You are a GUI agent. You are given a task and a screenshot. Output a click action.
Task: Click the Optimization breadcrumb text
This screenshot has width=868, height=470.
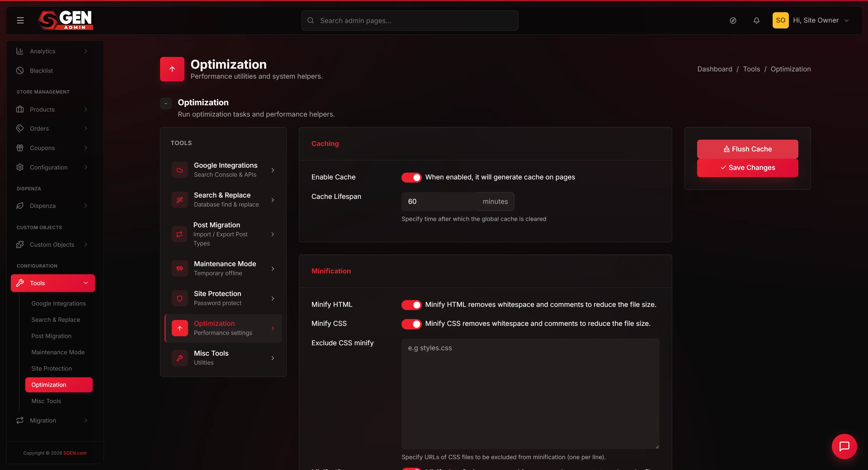[x=790, y=69]
